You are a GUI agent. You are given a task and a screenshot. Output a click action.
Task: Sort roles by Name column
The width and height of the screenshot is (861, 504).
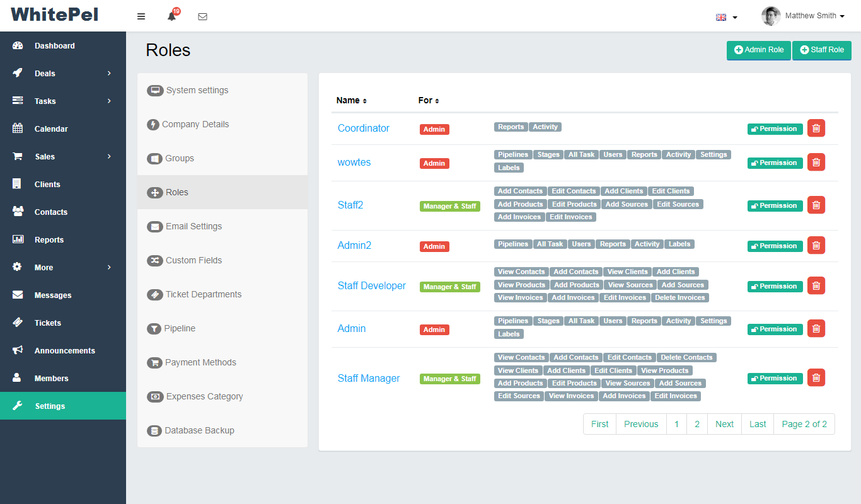pos(351,100)
